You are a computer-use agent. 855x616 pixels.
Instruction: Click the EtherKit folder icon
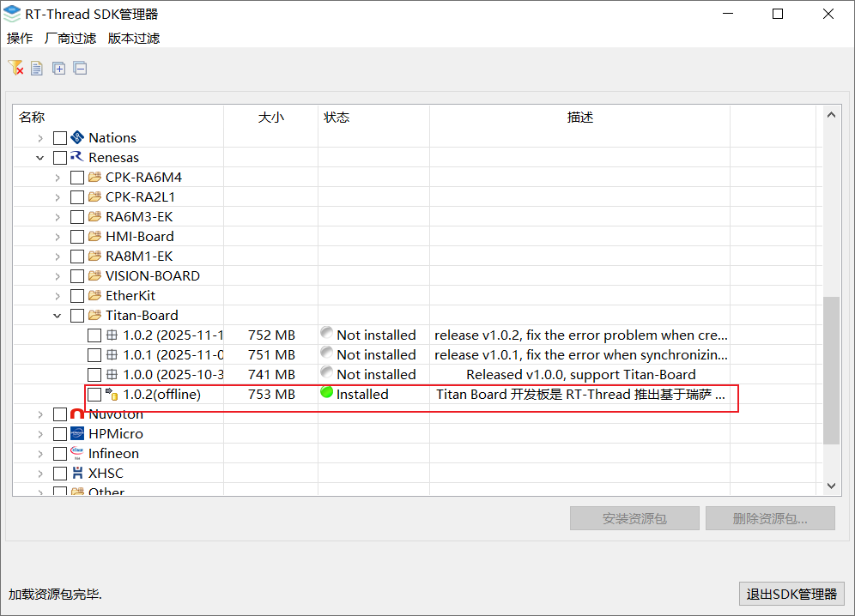pos(95,295)
